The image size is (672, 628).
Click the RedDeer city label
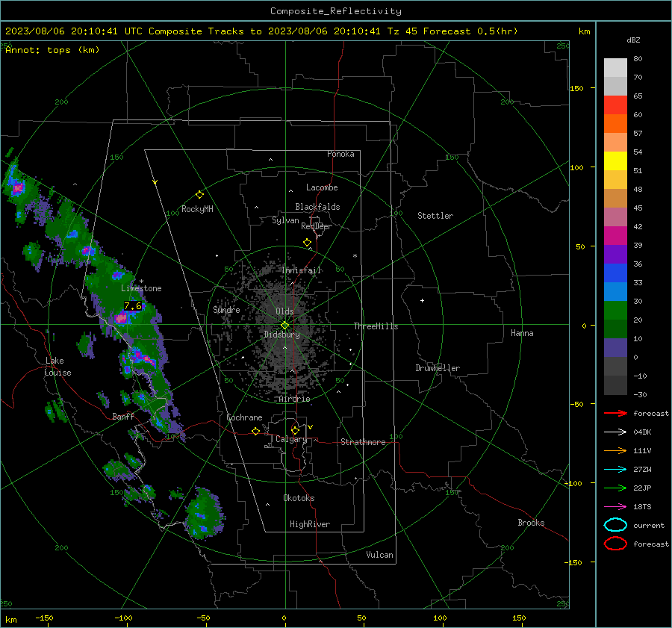tap(317, 226)
